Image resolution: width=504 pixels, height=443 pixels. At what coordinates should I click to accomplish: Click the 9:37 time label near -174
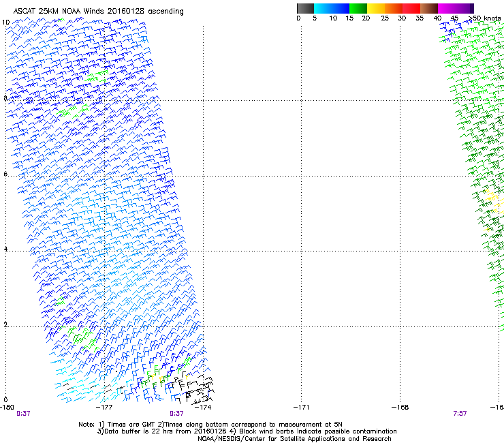tap(177, 414)
